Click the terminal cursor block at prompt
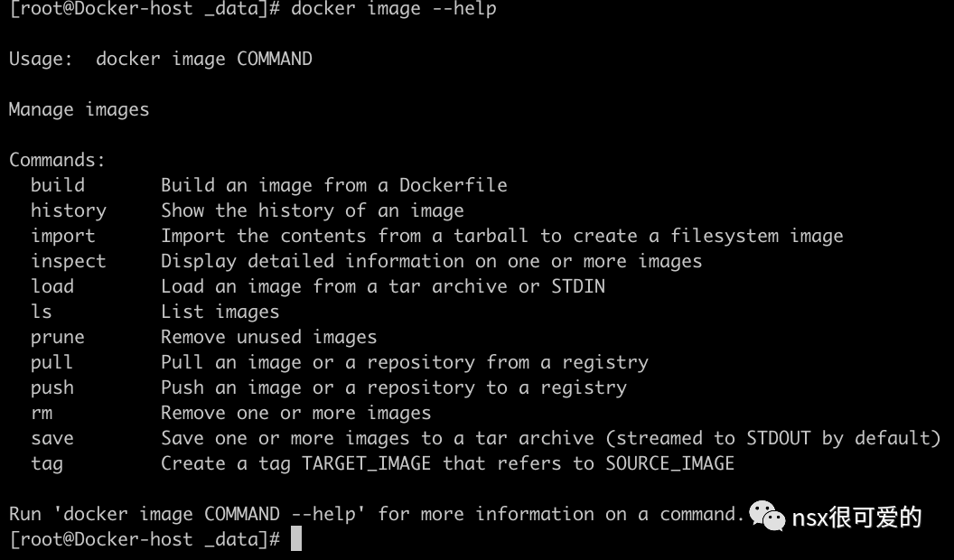954x560 pixels. click(296, 539)
